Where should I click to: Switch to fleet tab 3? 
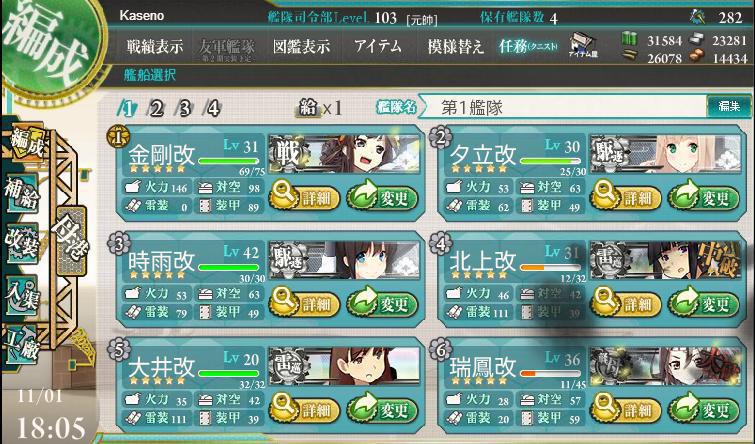[x=184, y=109]
